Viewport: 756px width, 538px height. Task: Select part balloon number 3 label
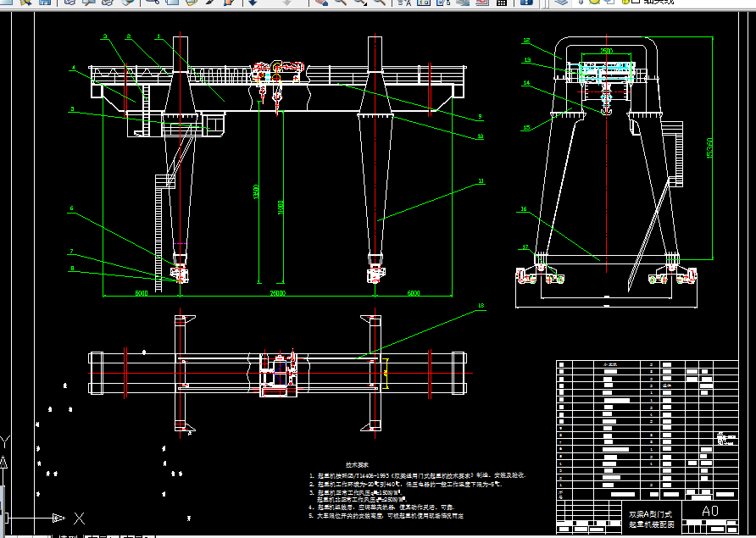[x=105, y=36]
